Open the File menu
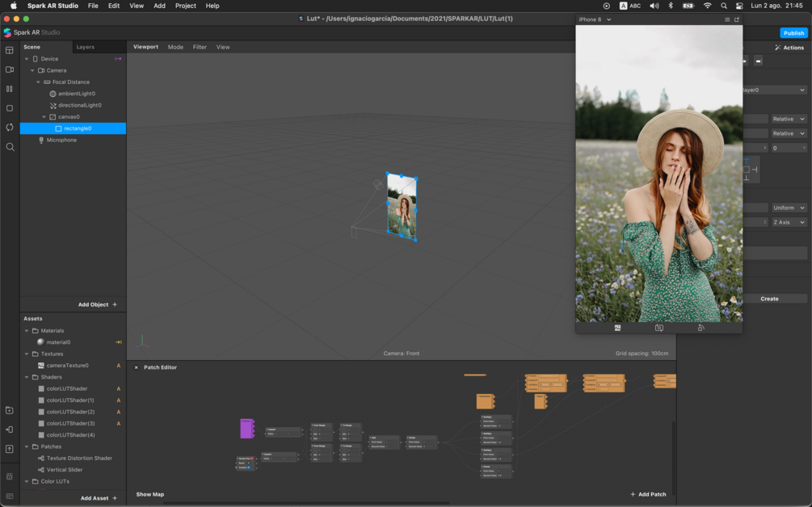Screen dimensions: 812x507 (93, 6)
